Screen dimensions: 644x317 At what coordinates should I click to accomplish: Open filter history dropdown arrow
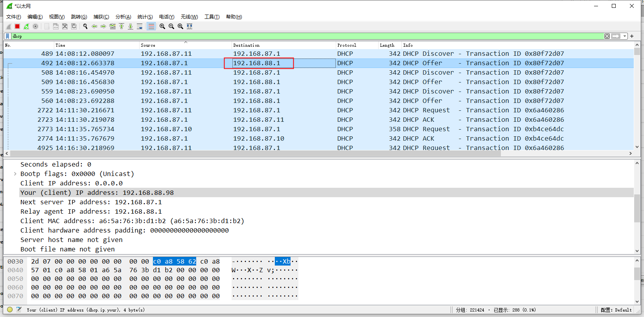click(625, 36)
